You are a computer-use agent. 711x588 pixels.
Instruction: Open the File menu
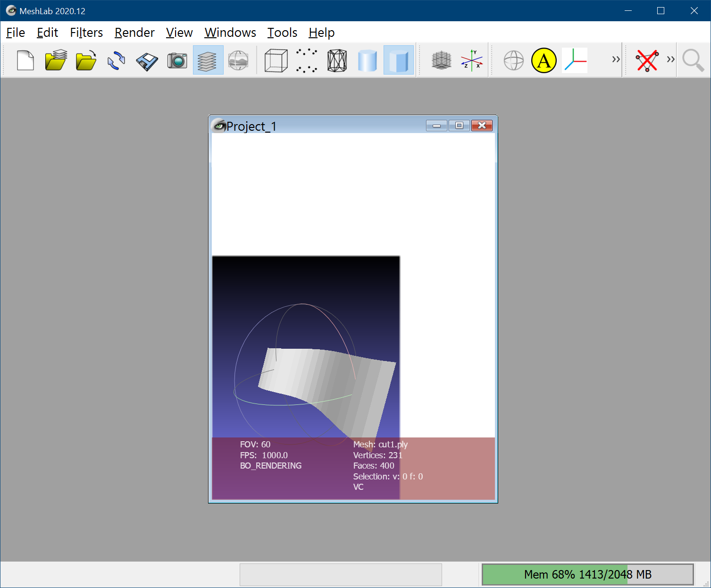pos(16,33)
